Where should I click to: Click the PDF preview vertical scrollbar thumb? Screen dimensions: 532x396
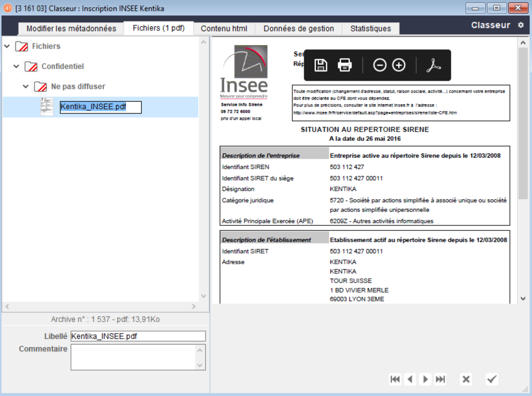[523, 124]
